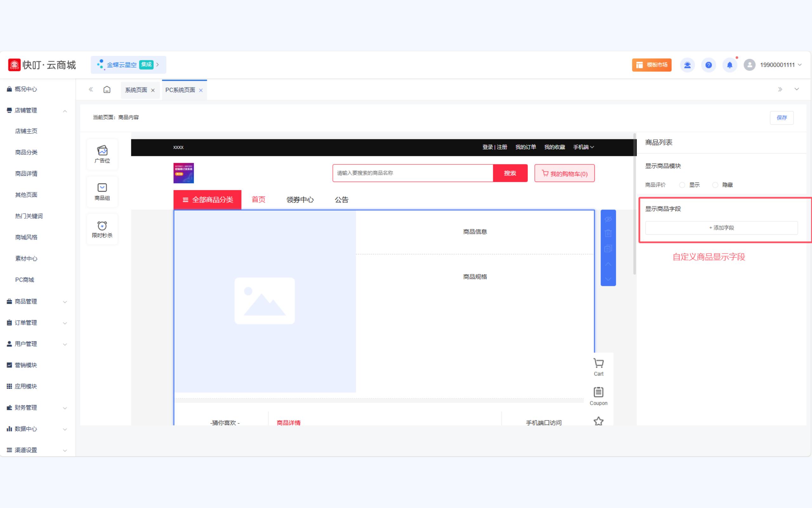Expand the 数据中心 menu

point(65,429)
